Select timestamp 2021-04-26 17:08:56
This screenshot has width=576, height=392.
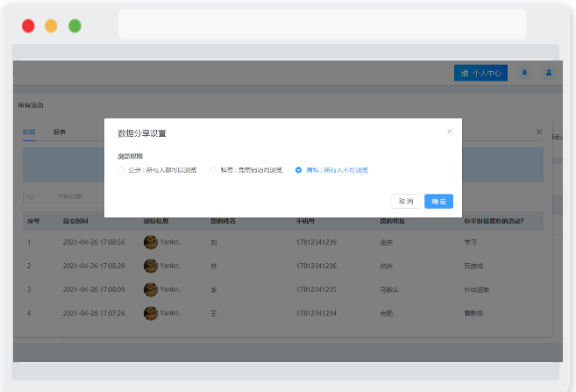click(x=94, y=242)
